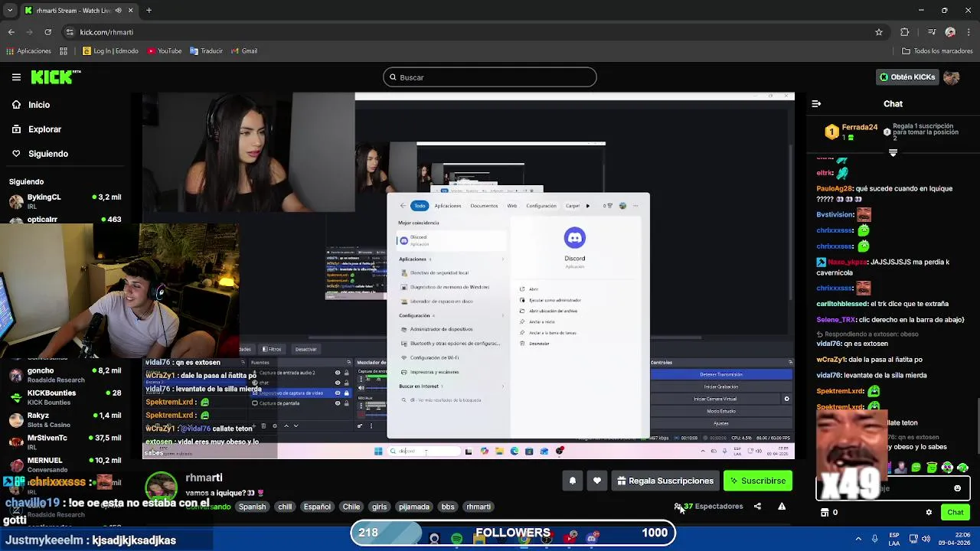Click Regala Suscripciones button
This screenshot has width=980, height=551.
665,481
